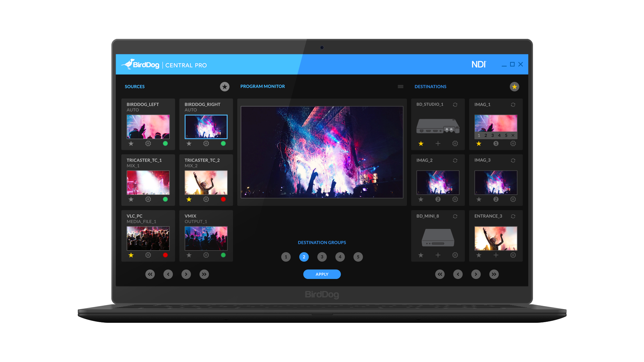This screenshot has height=362, width=644.
Task: Favorite the BIRDDOG_RIGHT source
Action: click(189, 143)
